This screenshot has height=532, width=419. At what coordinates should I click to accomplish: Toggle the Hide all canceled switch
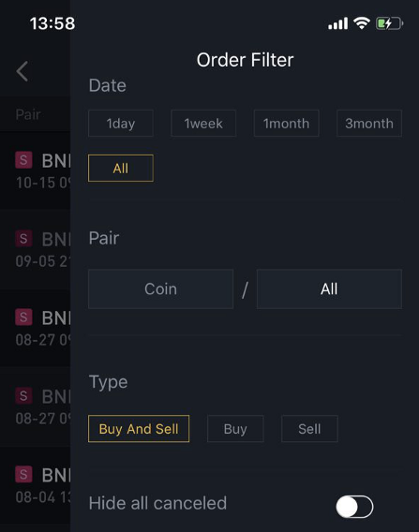[354, 507]
